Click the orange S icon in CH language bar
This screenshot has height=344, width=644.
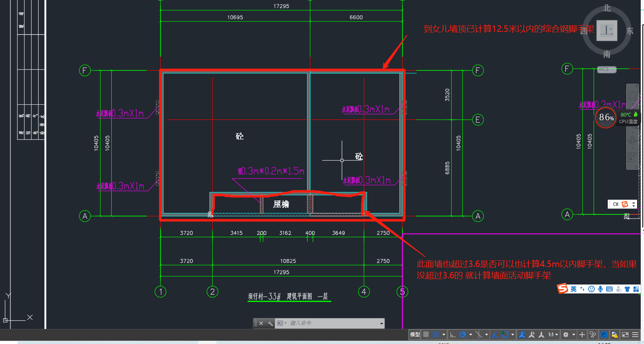[625, 204]
